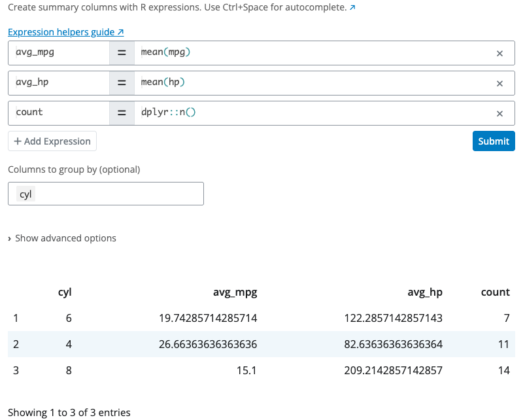Open the group-by columns selector
This screenshot has width=523, height=420.
(131, 194)
